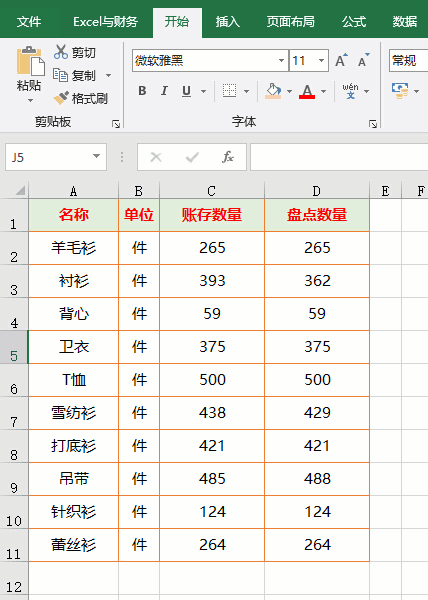
Task: Open the font name dropdown 微软雅黑
Action: tap(282, 60)
